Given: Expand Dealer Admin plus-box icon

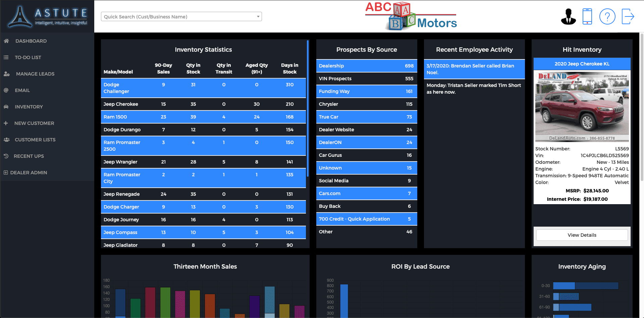Looking at the screenshot, I should tap(6, 173).
